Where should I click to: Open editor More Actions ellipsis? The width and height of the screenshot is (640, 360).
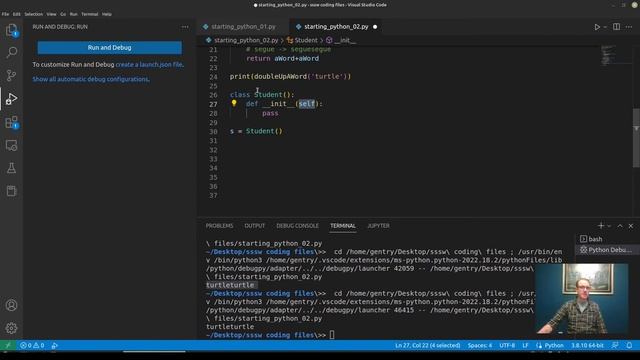click(x=629, y=27)
